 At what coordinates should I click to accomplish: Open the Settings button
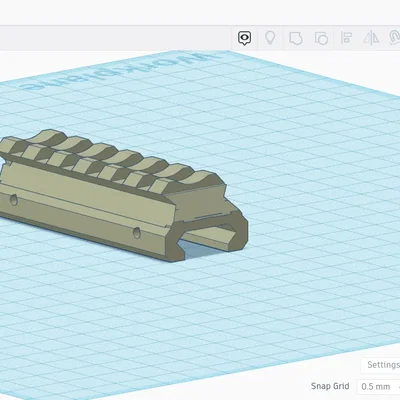coord(381,365)
